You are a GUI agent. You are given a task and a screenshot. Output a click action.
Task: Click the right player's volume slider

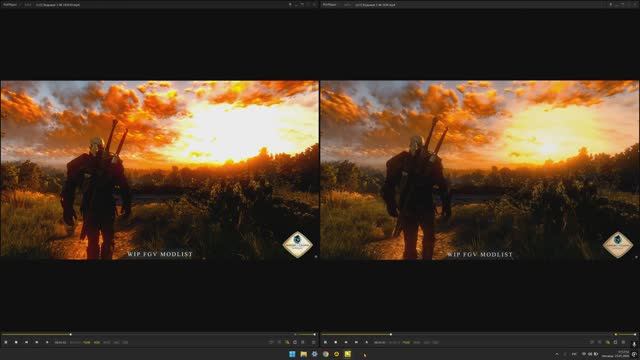625,334
